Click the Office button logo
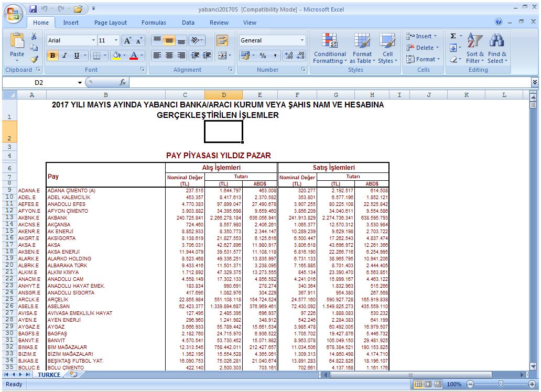This screenshot has width=541, height=392. coord(13,14)
